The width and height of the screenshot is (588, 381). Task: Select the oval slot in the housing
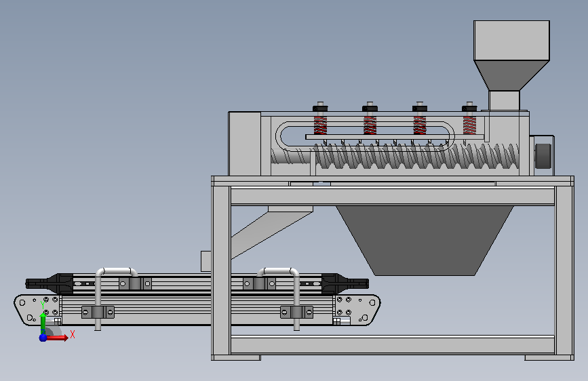[365, 136]
